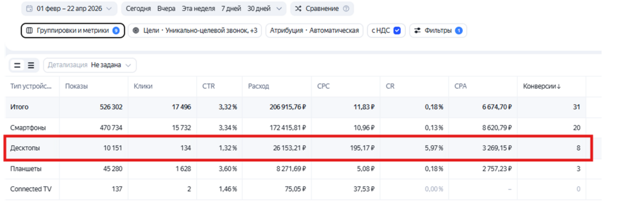Image resolution: width=644 pixels, height=206 pixels.
Task: Select the Смартфоны row label
Action: coord(28,128)
